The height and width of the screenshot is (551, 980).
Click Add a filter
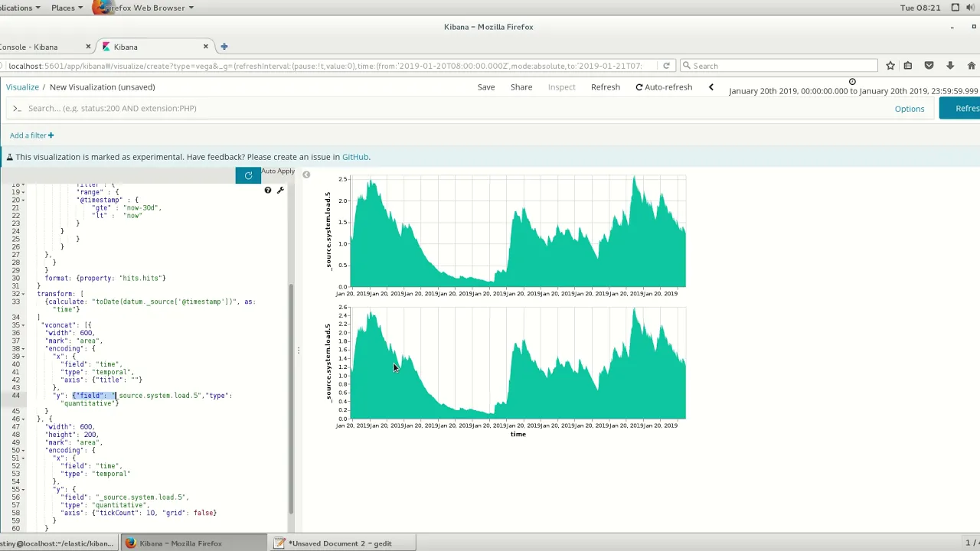pos(31,135)
